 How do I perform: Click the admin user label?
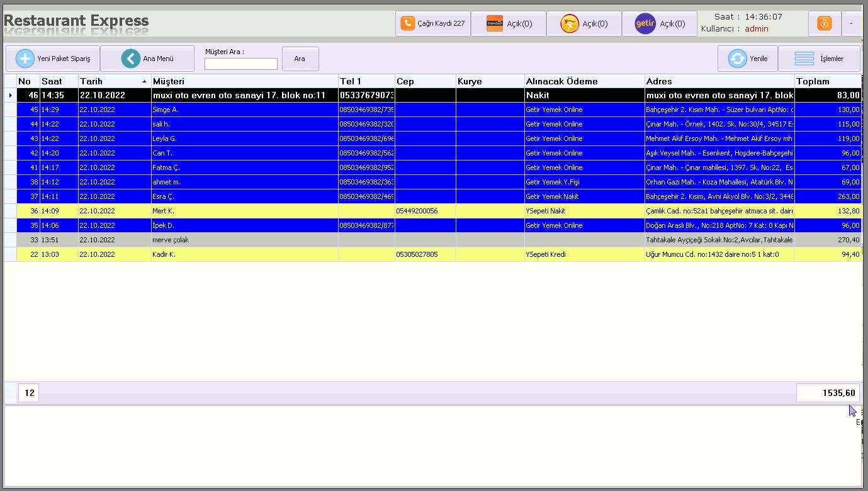(757, 28)
